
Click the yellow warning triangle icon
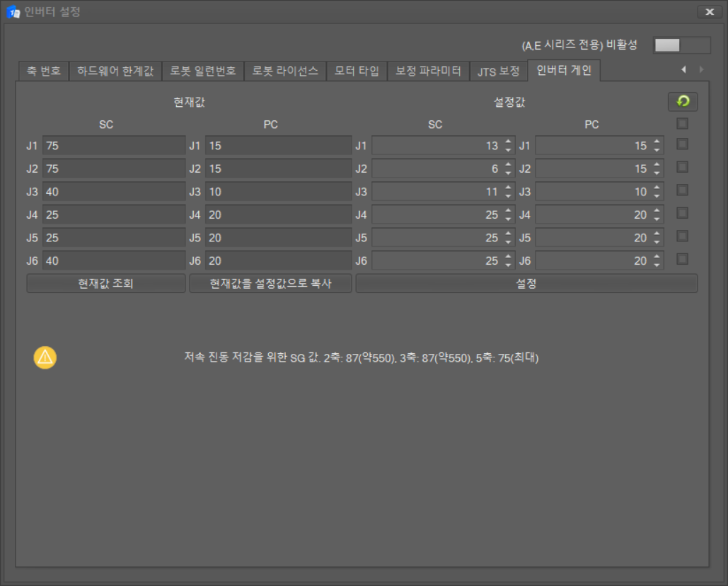click(45, 357)
